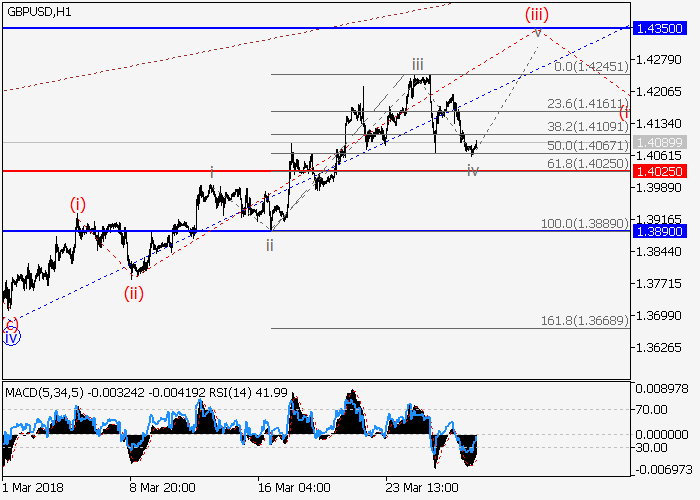700x500 pixels.
Task: Select the gray v wave label
Action: (x=538, y=33)
